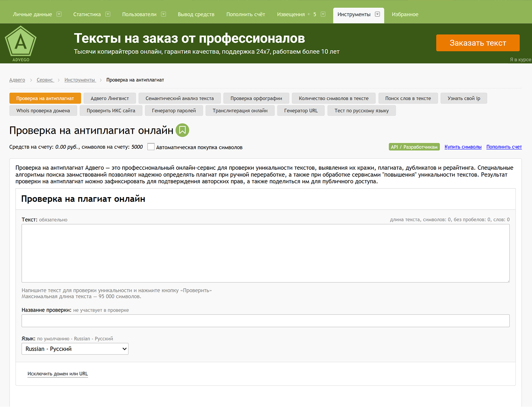Click the Advego pentagon logo
This screenshot has height=407, width=532.
coord(21,44)
